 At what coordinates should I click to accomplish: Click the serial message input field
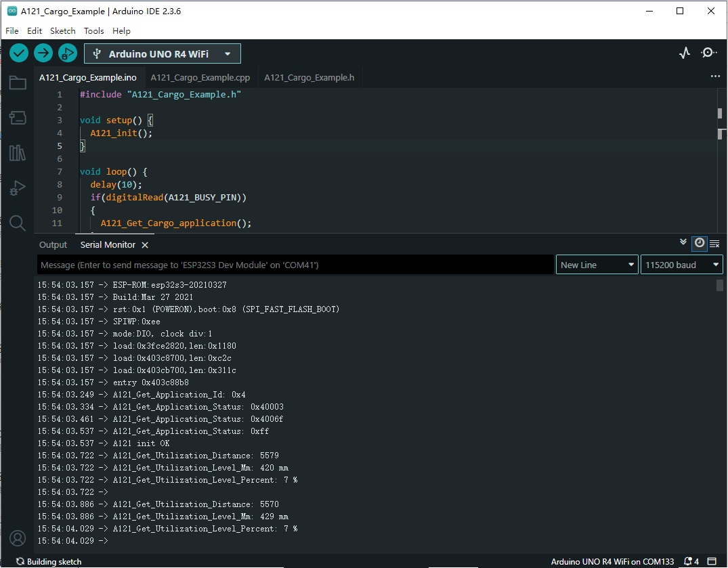(295, 265)
